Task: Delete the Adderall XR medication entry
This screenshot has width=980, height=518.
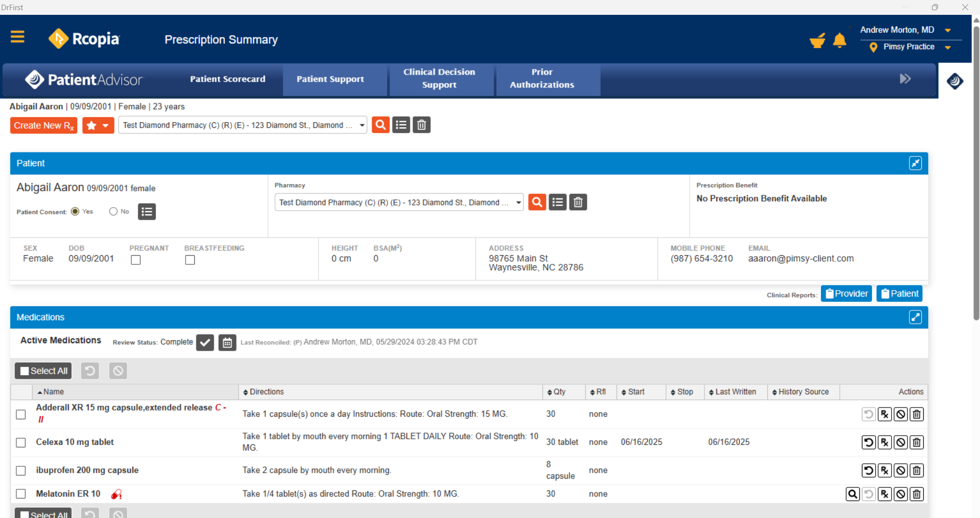Action: pos(916,414)
